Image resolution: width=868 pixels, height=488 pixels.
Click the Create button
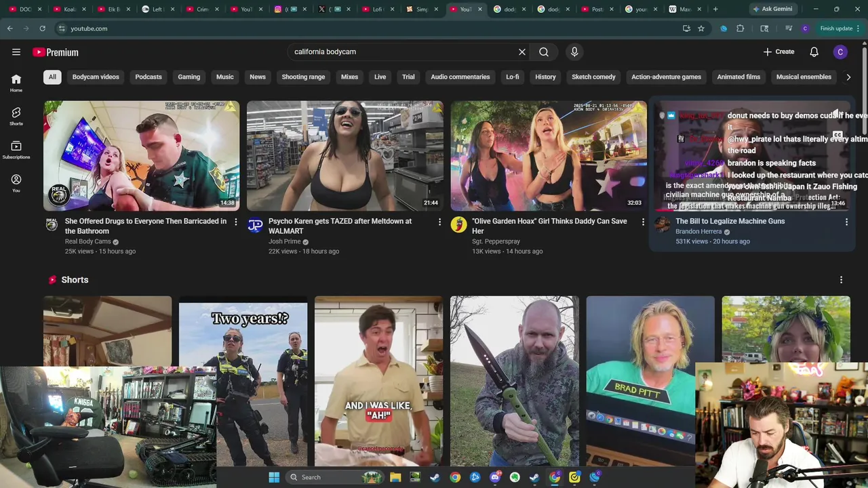point(778,52)
